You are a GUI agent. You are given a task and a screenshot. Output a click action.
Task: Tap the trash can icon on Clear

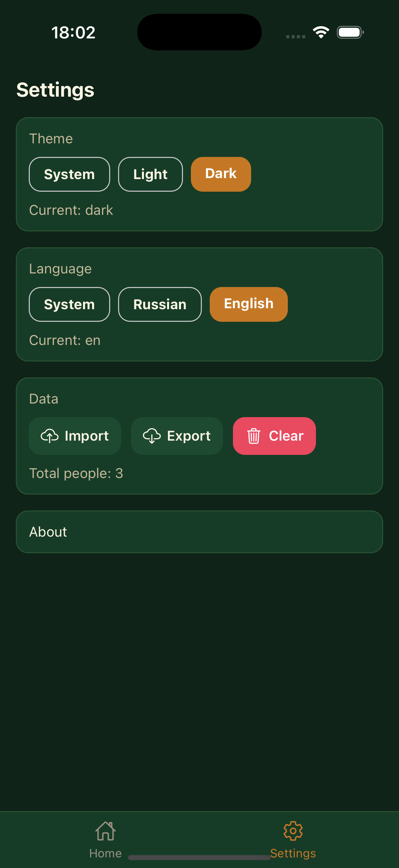[x=253, y=436]
